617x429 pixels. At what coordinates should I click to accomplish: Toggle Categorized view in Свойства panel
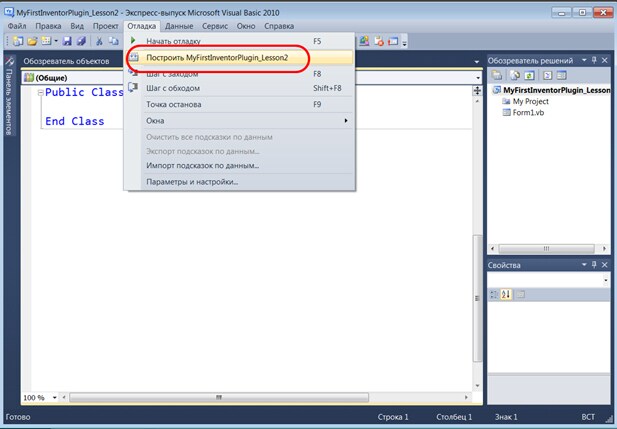click(493, 294)
